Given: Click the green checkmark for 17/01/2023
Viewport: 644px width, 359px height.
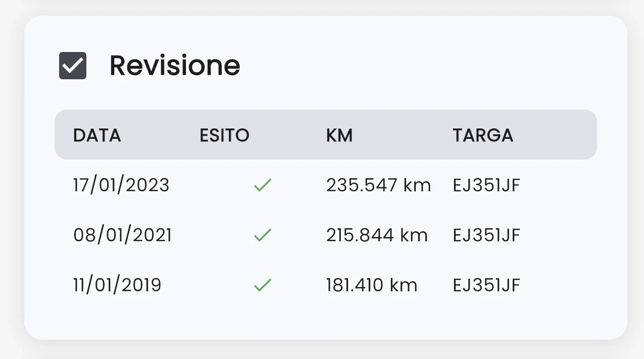Looking at the screenshot, I should tap(263, 185).
